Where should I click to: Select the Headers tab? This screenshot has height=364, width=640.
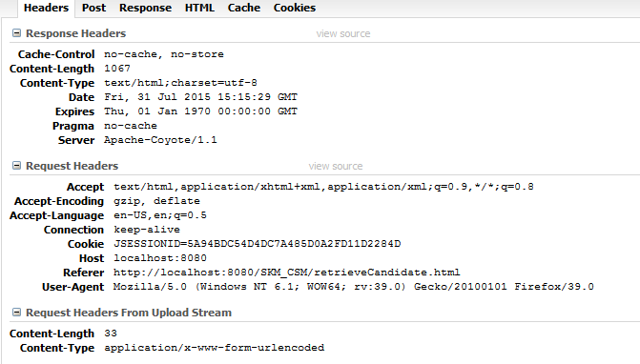point(46,8)
